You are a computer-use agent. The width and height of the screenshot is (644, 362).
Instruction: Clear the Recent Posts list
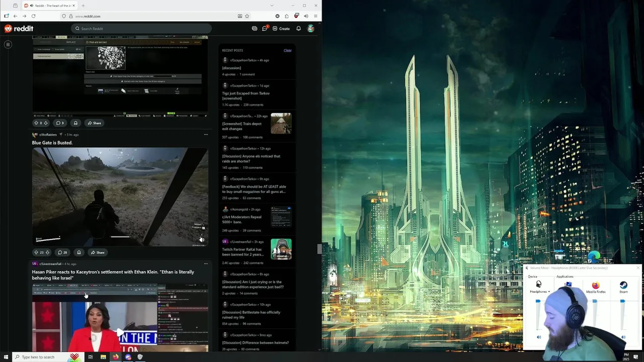point(287,50)
